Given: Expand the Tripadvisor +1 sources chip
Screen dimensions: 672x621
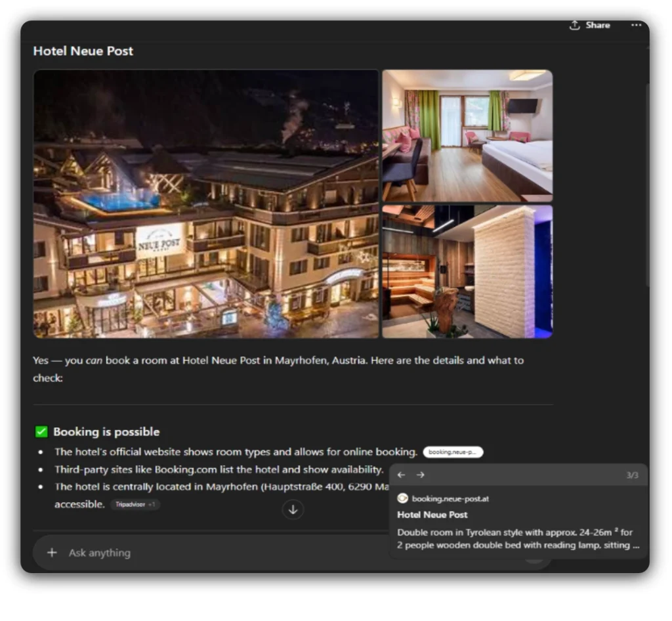Looking at the screenshot, I should coord(135,505).
